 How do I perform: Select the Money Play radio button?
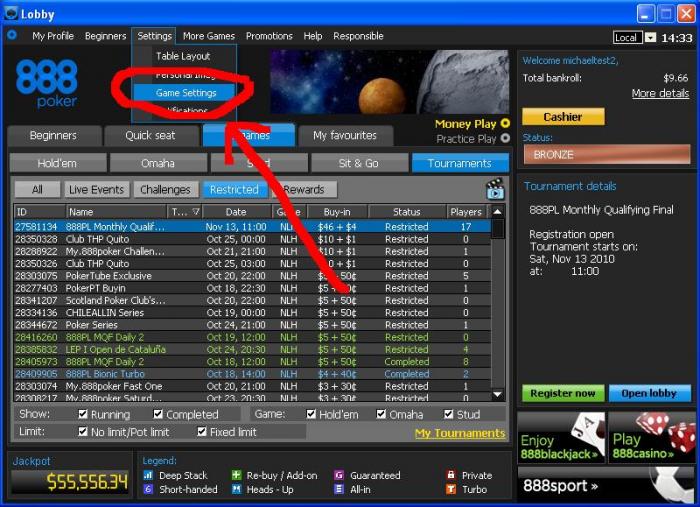tap(505, 123)
